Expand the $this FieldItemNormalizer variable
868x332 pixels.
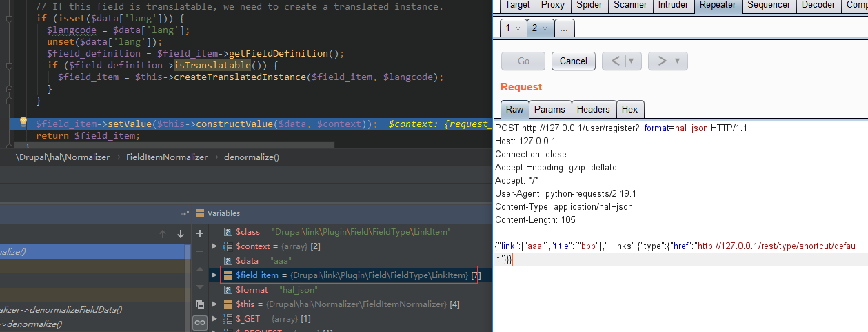(x=214, y=304)
